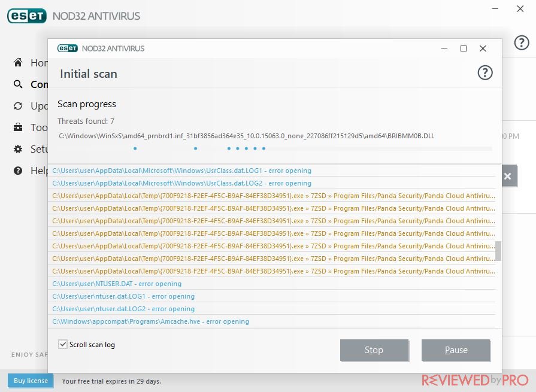Open the Tools section in sidebar

click(39, 127)
